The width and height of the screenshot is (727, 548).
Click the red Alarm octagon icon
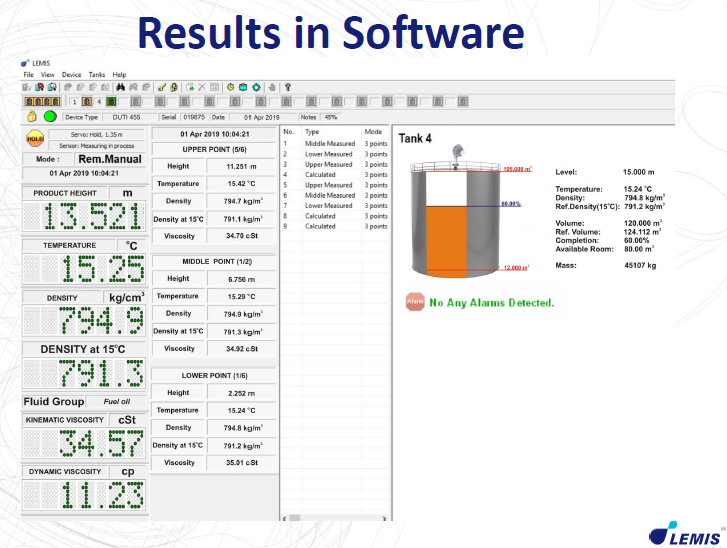pos(415,302)
